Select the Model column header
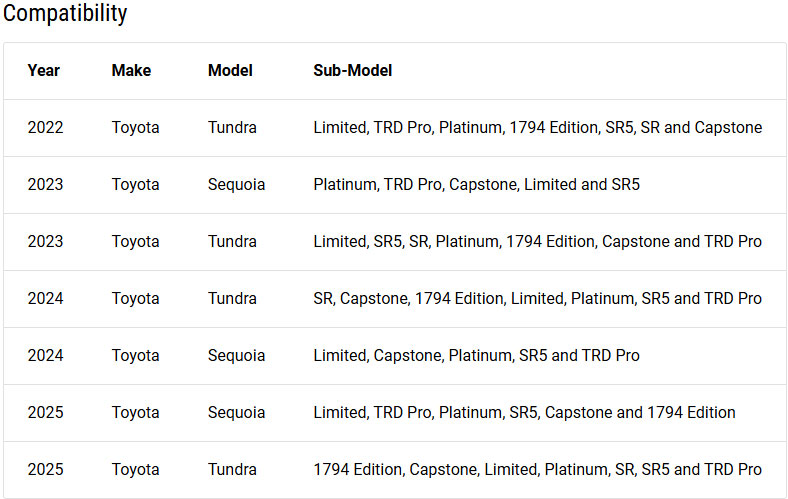Viewport: 788px width, 499px height. pos(230,70)
